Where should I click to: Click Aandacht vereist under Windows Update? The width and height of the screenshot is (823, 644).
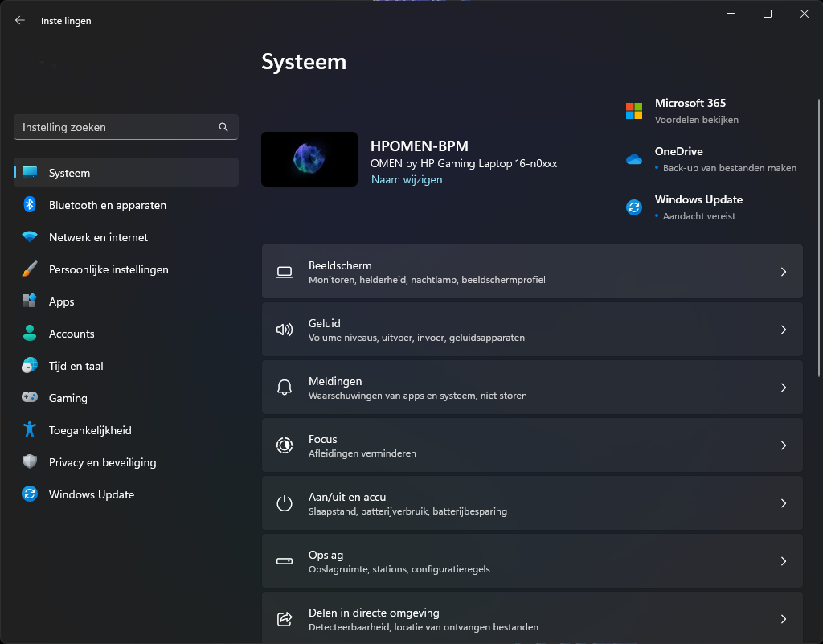pyautogui.click(x=698, y=216)
